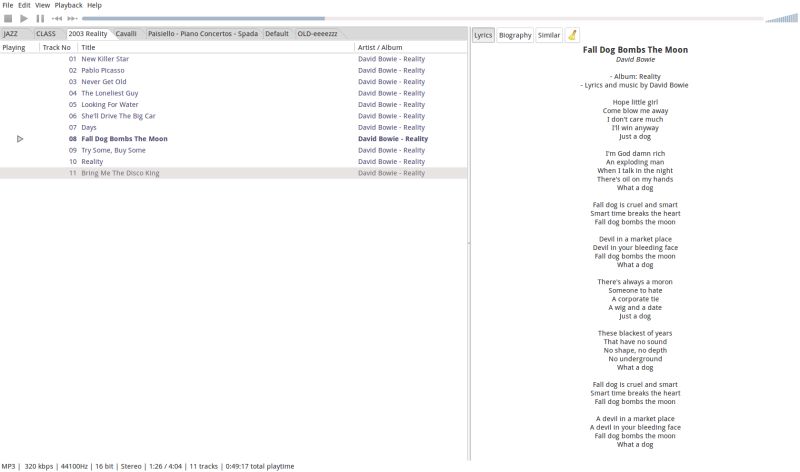Open the Edit menu
This screenshot has width=800, height=472.
pyautogui.click(x=24, y=5)
